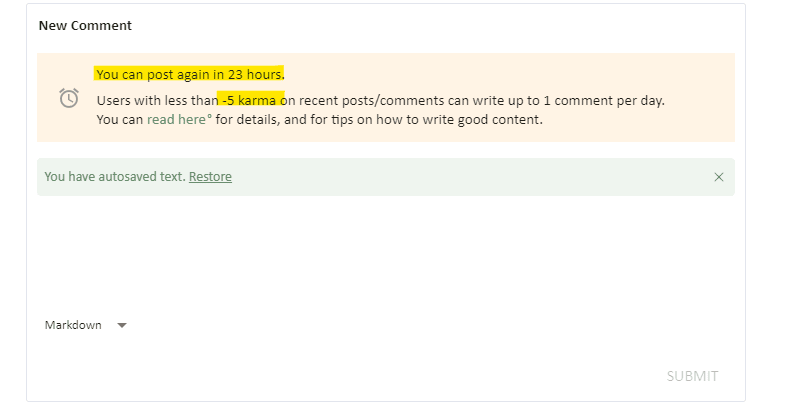Dismiss the autosaved text banner

[x=718, y=177]
